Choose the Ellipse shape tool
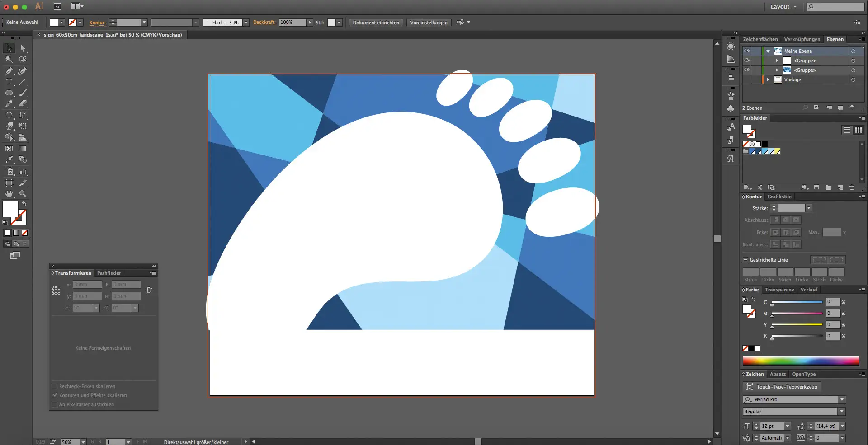 click(9, 93)
